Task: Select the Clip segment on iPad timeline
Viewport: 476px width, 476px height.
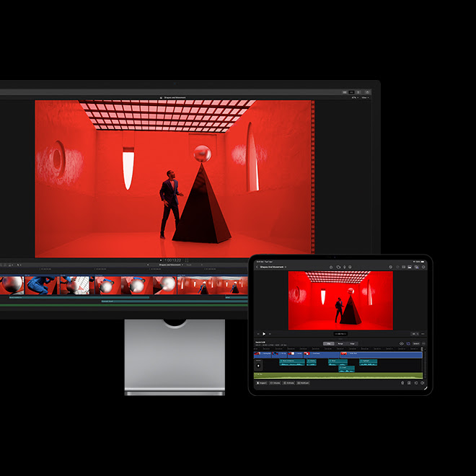Action: (329, 343)
